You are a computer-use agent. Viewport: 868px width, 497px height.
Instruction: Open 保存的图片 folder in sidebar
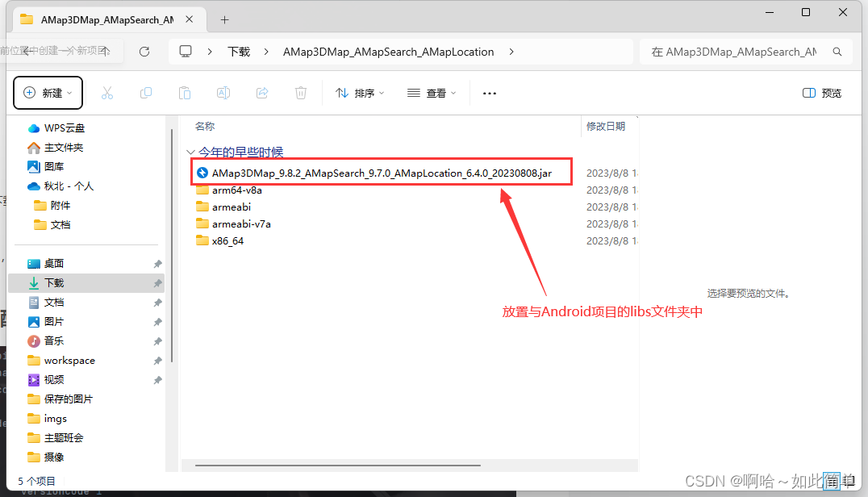(68, 399)
